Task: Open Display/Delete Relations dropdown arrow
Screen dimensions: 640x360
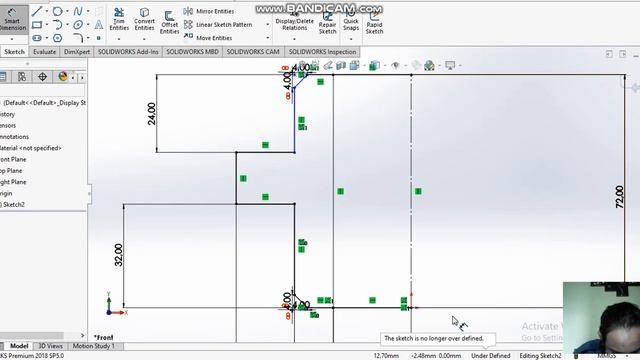Action: (294, 39)
